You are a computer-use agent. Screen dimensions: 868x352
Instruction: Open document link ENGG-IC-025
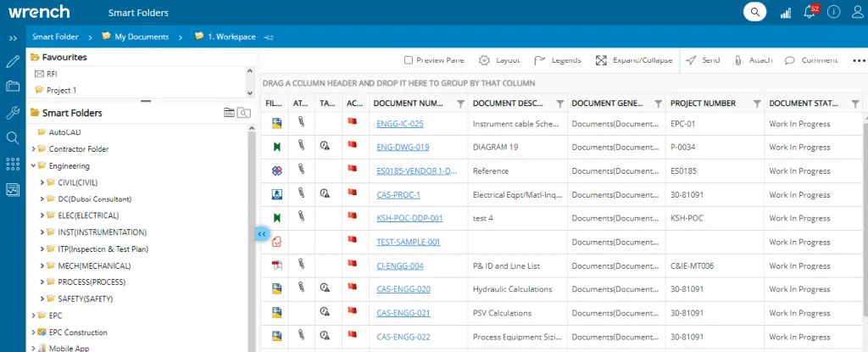point(400,124)
